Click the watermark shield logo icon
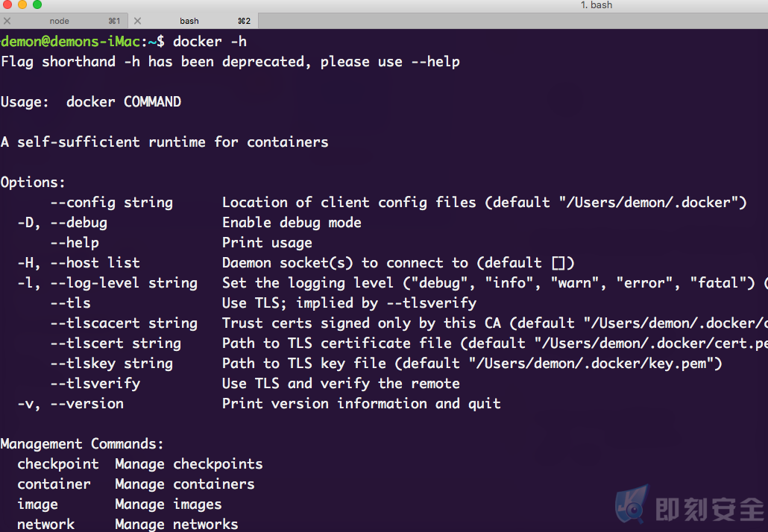The width and height of the screenshot is (768, 532). point(632,504)
